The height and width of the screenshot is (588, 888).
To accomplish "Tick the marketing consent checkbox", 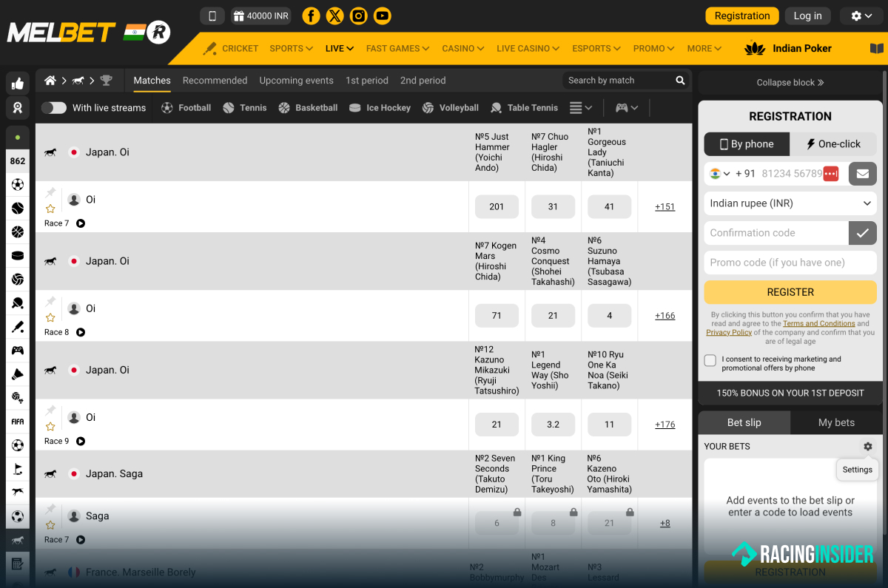I will tap(710, 361).
